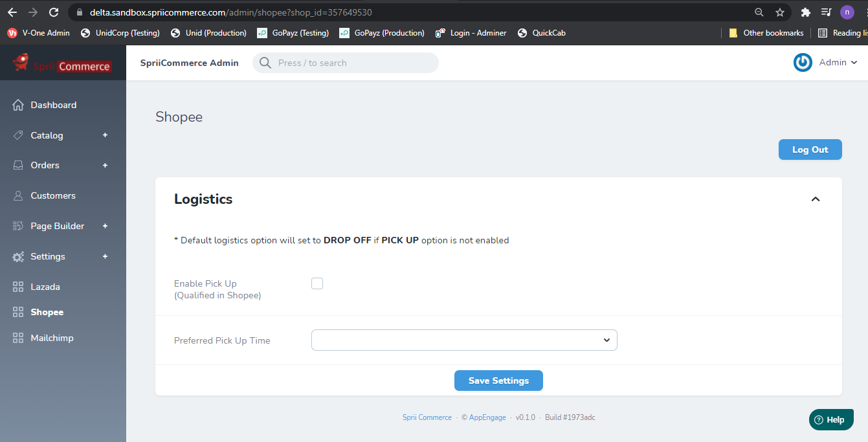Click the Catalog tag icon
This screenshot has height=442, width=868.
(x=18, y=135)
